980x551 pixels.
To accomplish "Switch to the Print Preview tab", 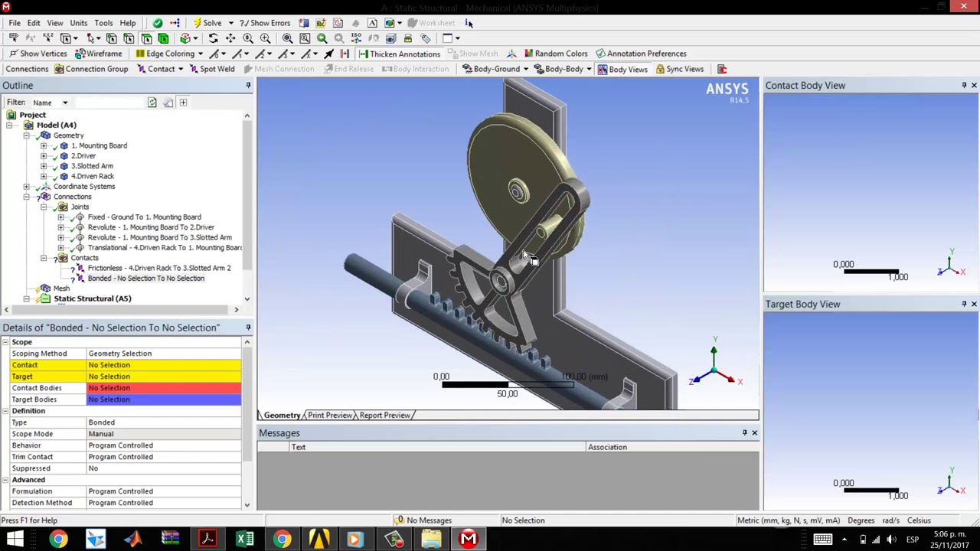I will tap(330, 415).
